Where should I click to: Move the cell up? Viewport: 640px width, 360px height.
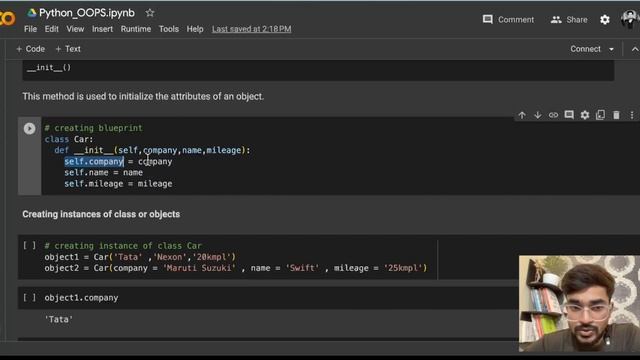[522, 115]
